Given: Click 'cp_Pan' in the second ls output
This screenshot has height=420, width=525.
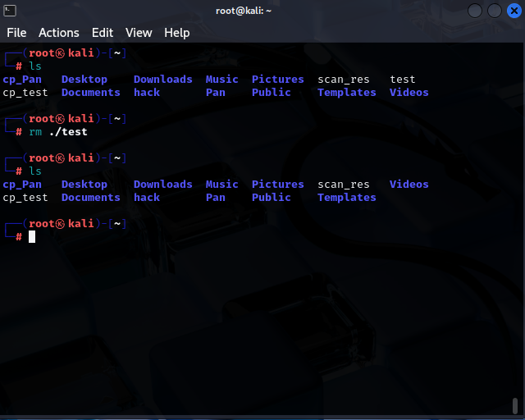Looking at the screenshot, I should click(22, 185).
